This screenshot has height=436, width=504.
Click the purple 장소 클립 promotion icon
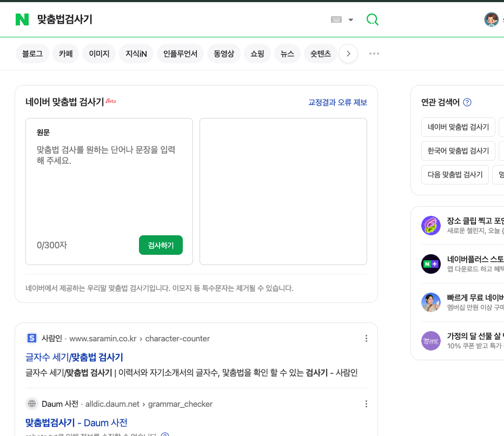coord(430,226)
